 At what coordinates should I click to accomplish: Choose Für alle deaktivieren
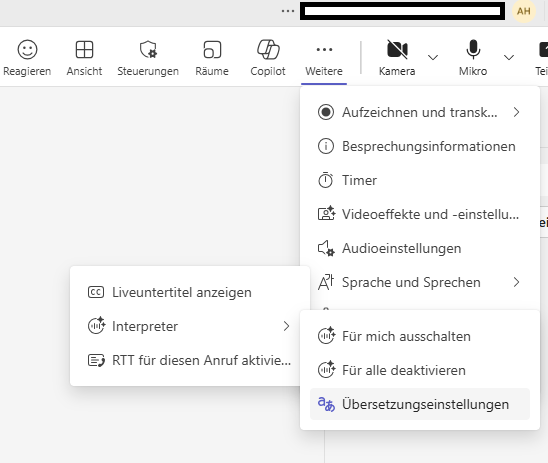(x=419, y=370)
